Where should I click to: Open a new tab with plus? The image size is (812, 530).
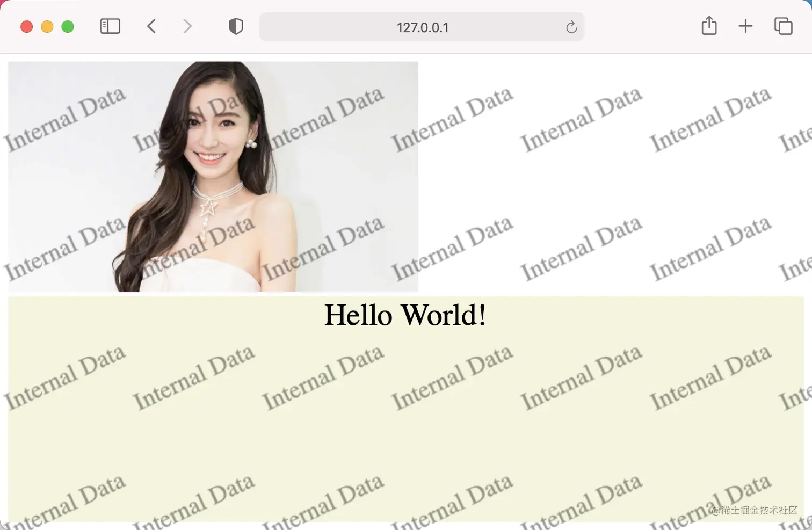[745, 26]
